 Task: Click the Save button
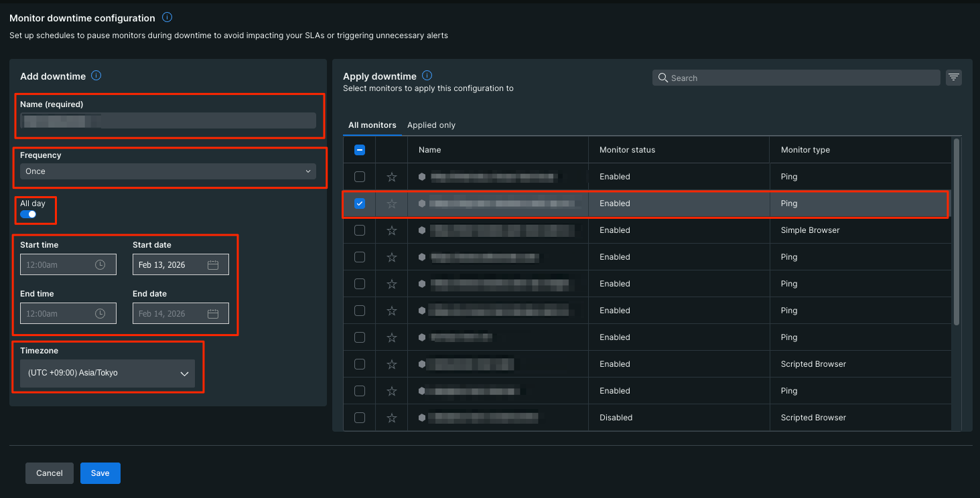[100, 473]
